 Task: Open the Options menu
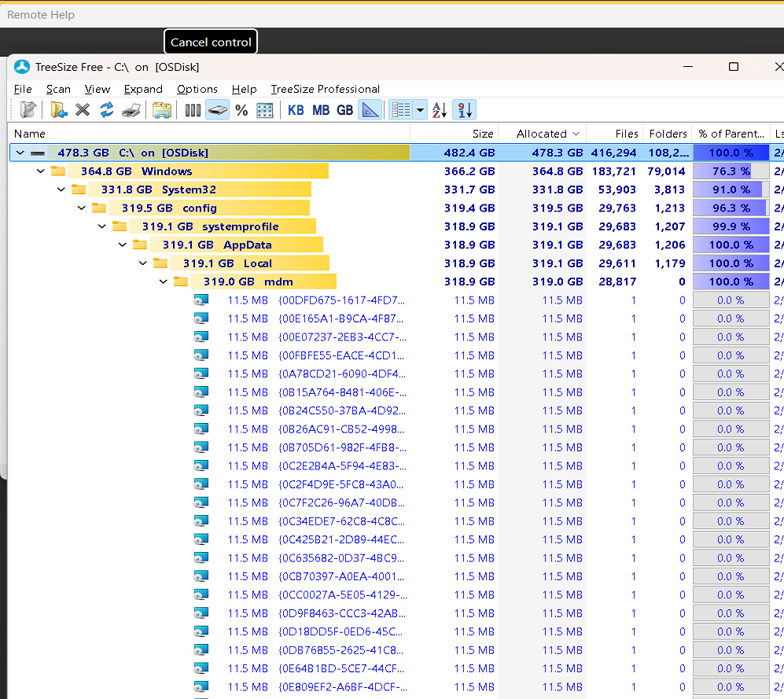(x=197, y=89)
